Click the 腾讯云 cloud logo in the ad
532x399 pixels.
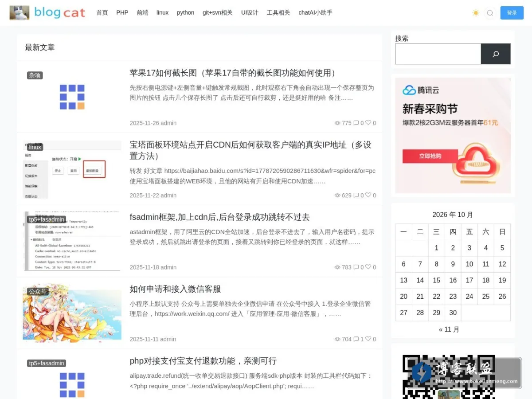[421, 90]
